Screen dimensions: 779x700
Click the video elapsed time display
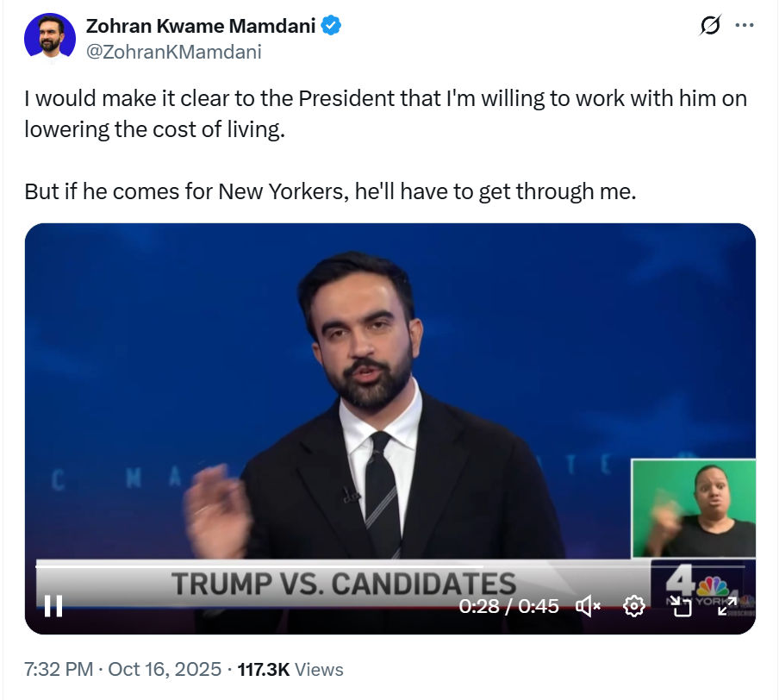[x=508, y=606]
